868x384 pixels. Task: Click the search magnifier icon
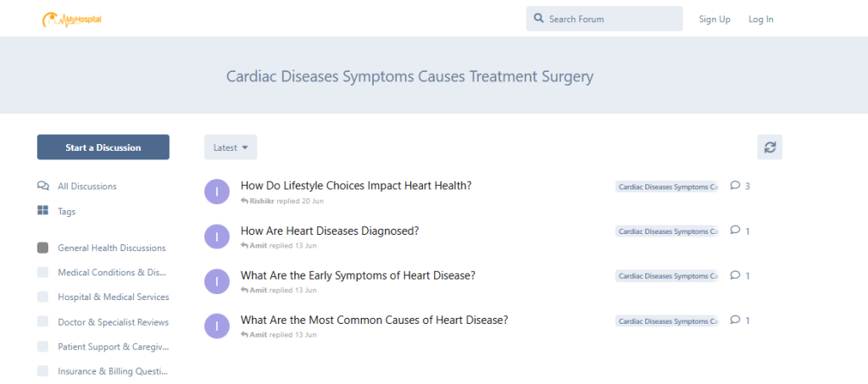(x=538, y=19)
